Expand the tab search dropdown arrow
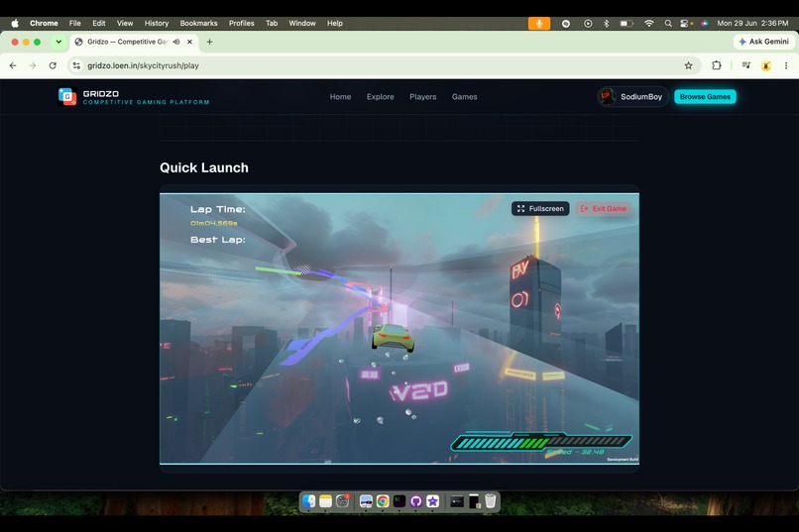 [x=58, y=42]
